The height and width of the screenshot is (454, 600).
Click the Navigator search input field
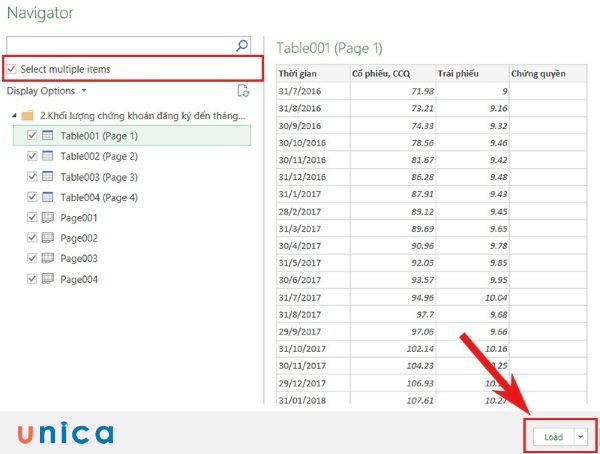(x=120, y=45)
